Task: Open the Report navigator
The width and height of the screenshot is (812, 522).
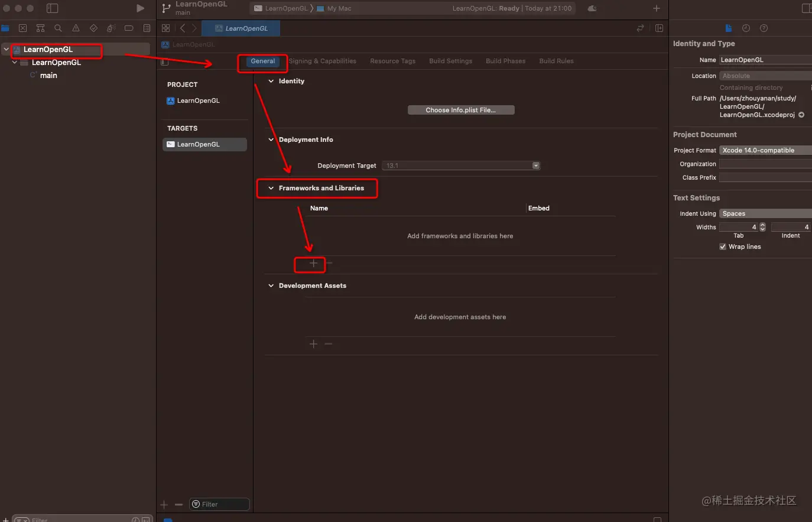Action: [x=147, y=28]
